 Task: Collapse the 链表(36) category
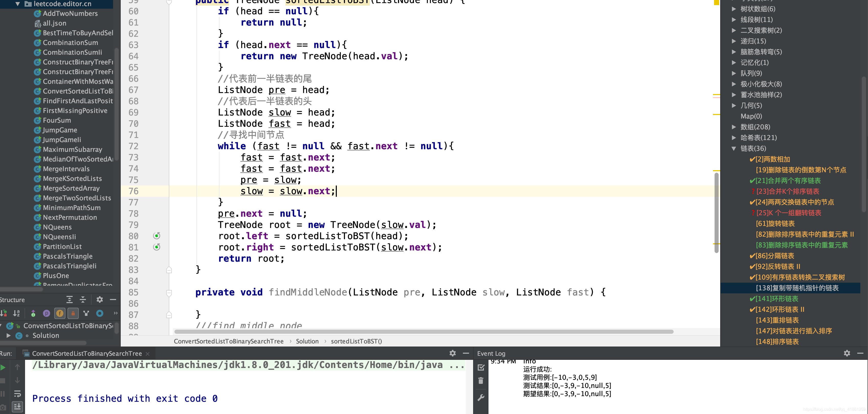[734, 148]
